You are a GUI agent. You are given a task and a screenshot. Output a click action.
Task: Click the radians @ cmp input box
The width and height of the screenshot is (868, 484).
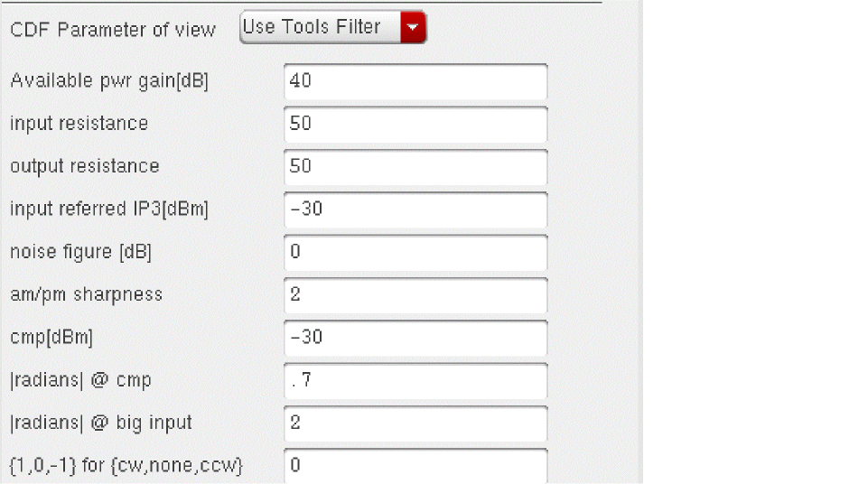pos(415,380)
